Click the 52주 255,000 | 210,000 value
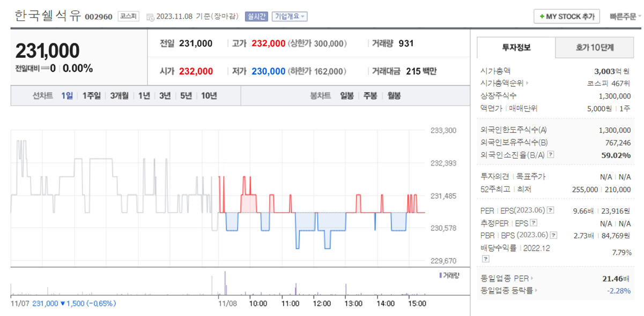The height and width of the screenshot is (316, 644). [601, 189]
